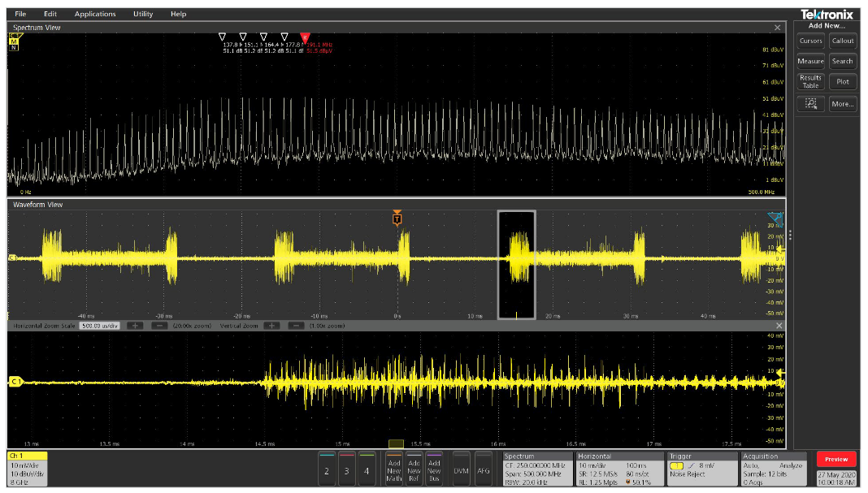Open the Utility menu

[142, 13]
